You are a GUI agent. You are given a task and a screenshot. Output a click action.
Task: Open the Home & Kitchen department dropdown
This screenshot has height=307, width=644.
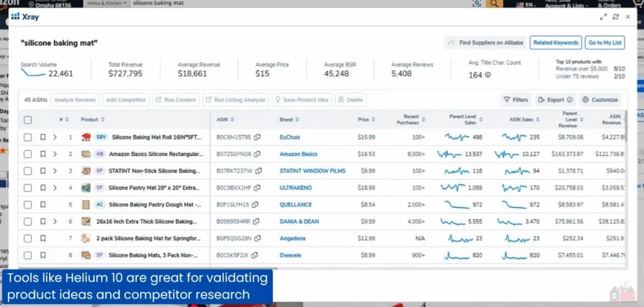click(x=107, y=3)
